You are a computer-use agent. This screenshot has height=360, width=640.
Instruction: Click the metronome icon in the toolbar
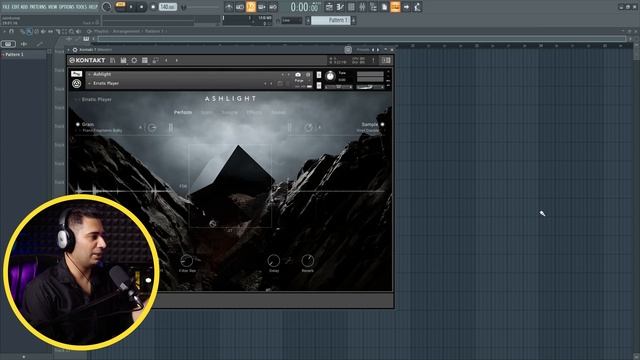coord(229,7)
